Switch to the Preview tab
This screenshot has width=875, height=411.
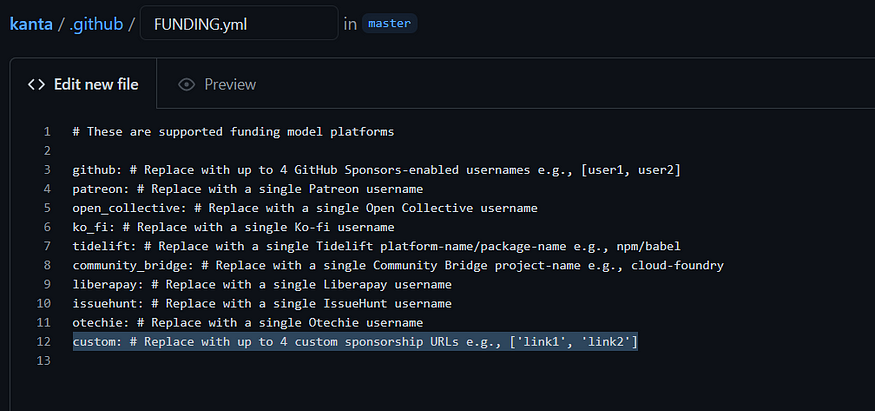click(217, 84)
